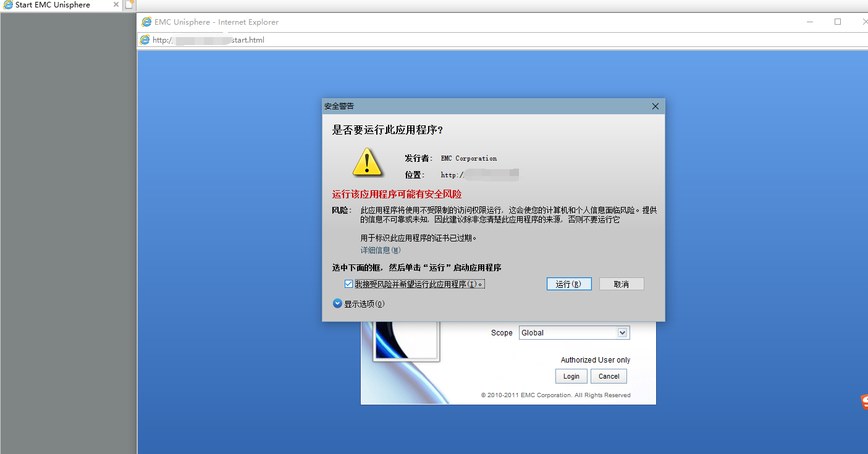Select the Start EMC Unisphere browser tab
This screenshot has height=454, width=868.
point(61,5)
